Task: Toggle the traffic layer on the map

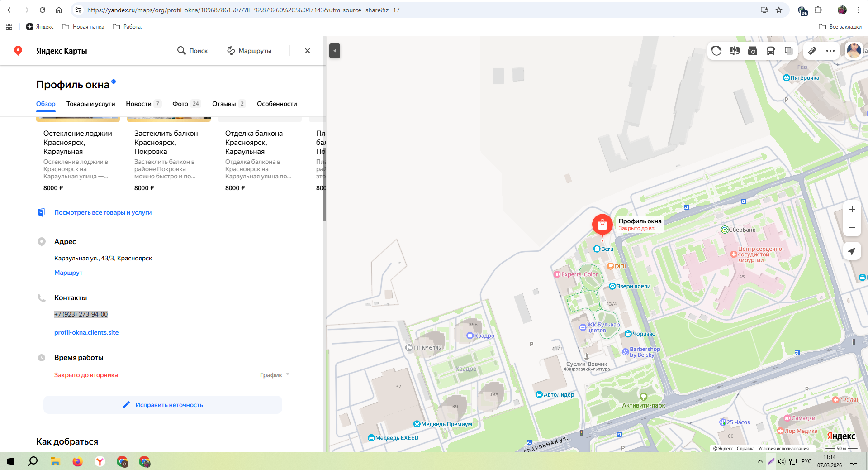Action: (716, 51)
